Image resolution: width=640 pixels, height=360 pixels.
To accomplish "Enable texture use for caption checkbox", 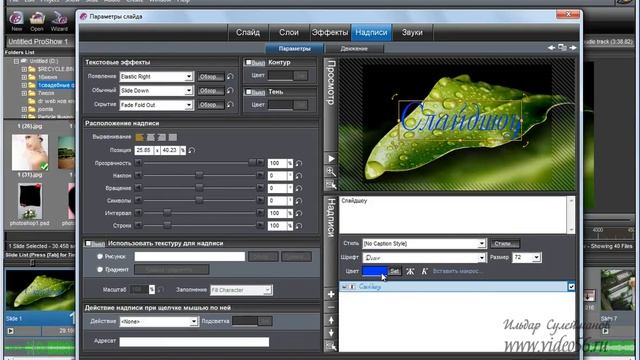I will tap(88, 243).
